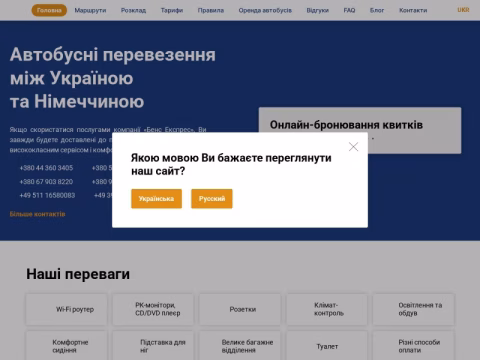480x360 pixels.
Task: Open Правила menu item
Action: click(x=211, y=10)
